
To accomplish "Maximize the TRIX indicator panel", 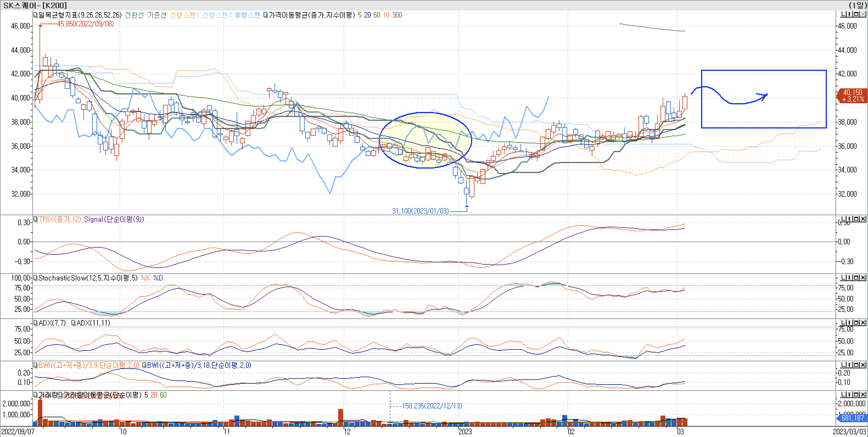I will (x=856, y=219).
